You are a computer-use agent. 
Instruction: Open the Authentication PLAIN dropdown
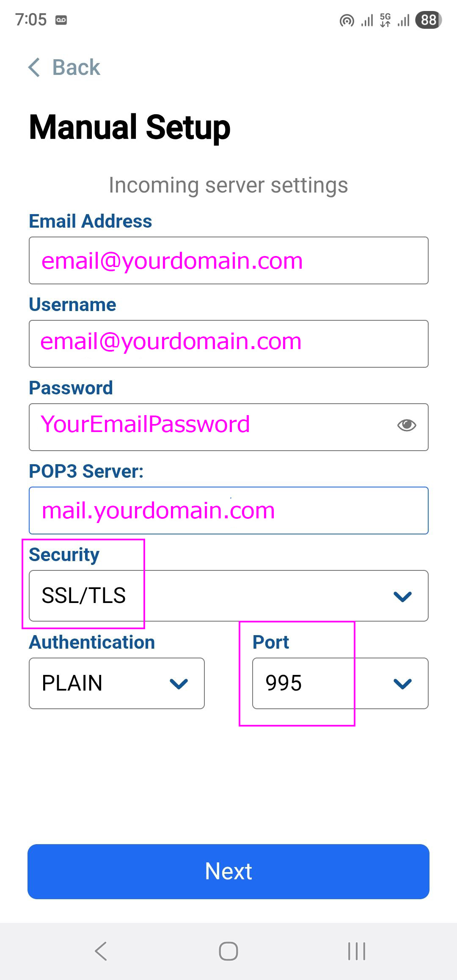coord(117,683)
